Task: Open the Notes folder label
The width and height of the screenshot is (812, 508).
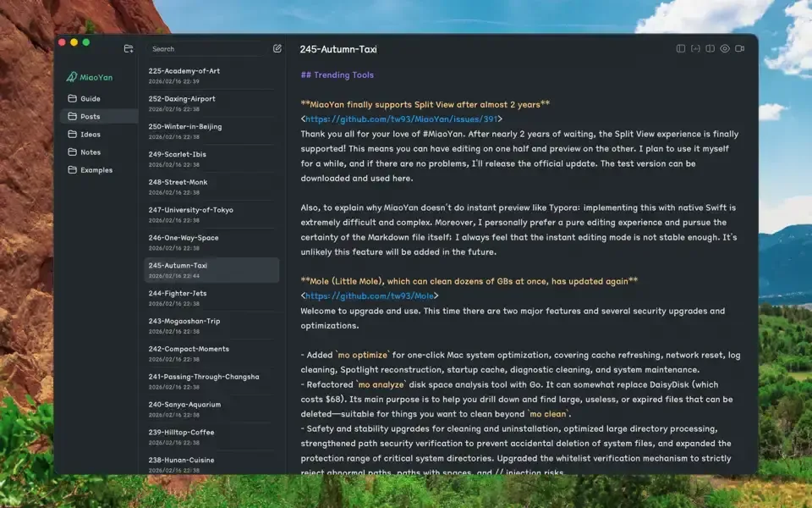Action: pyautogui.click(x=91, y=152)
